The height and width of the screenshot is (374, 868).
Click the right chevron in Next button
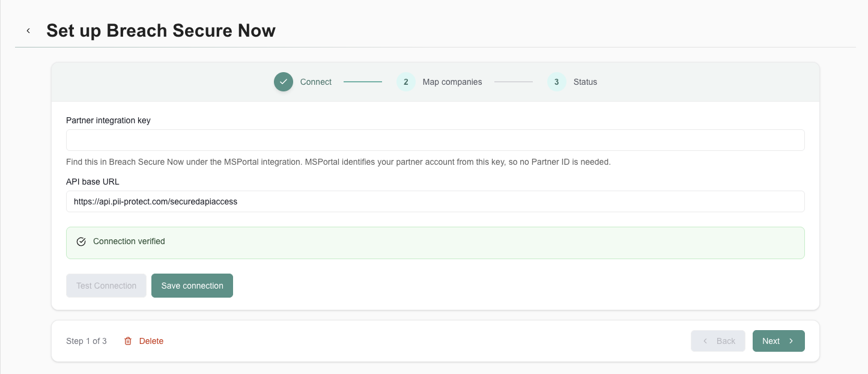click(x=791, y=341)
